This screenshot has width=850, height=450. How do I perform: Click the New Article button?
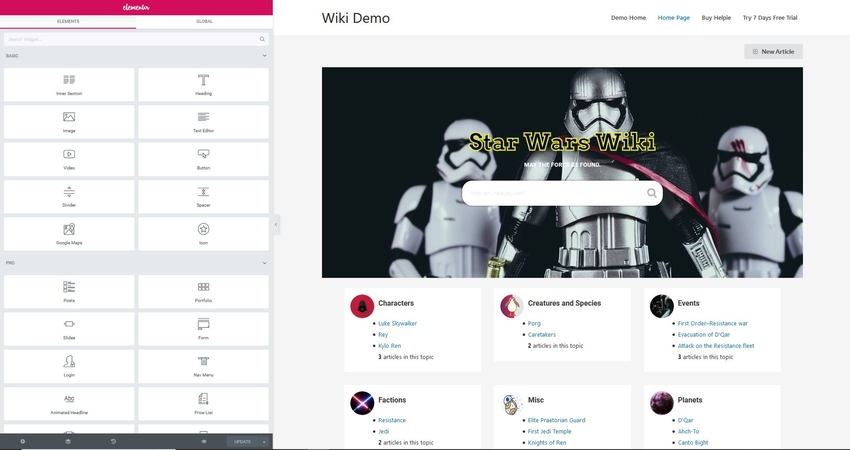coord(773,52)
